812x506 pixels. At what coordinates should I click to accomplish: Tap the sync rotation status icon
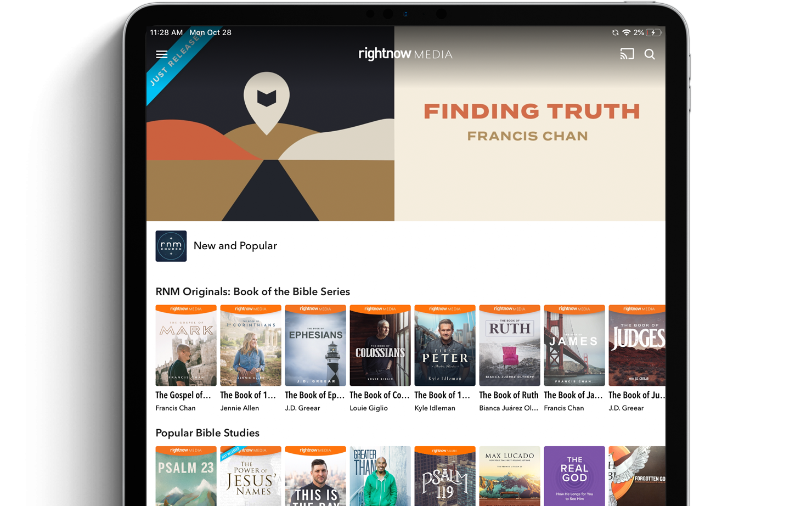point(615,32)
